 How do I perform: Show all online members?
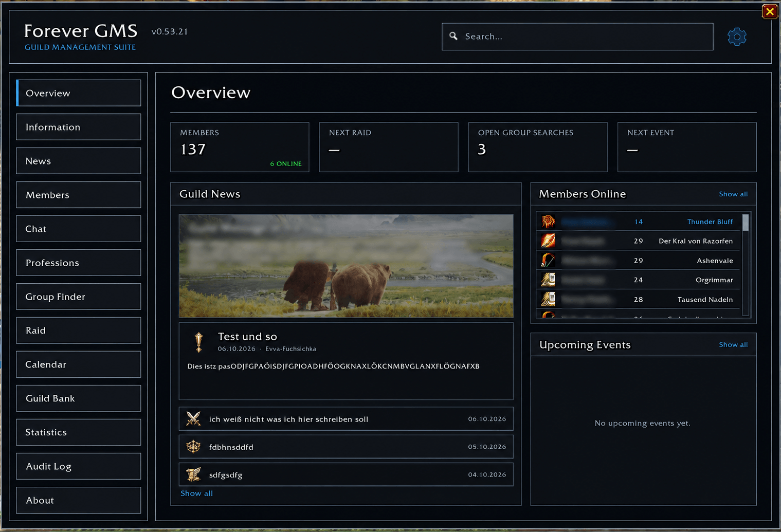point(733,194)
